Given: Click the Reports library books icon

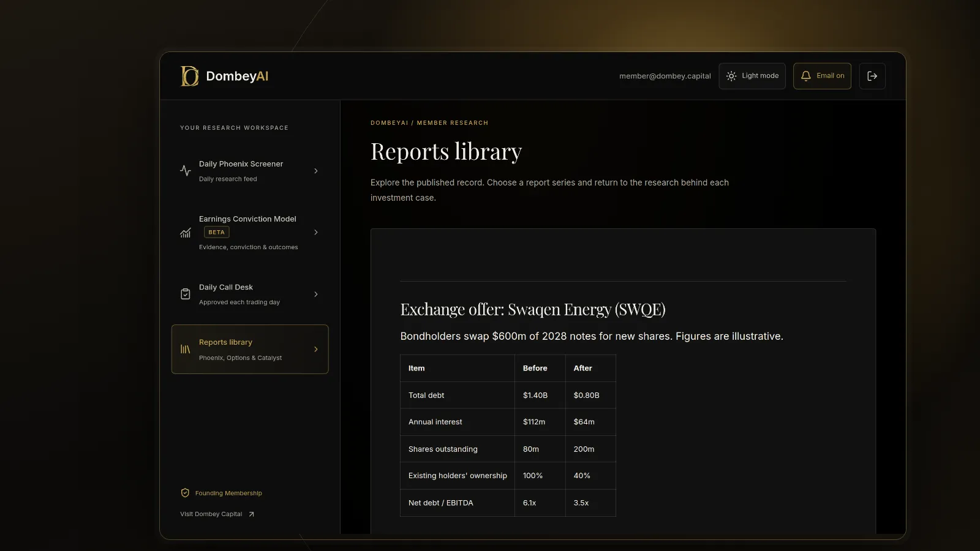Looking at the screenshot, I should click(186, 350).
